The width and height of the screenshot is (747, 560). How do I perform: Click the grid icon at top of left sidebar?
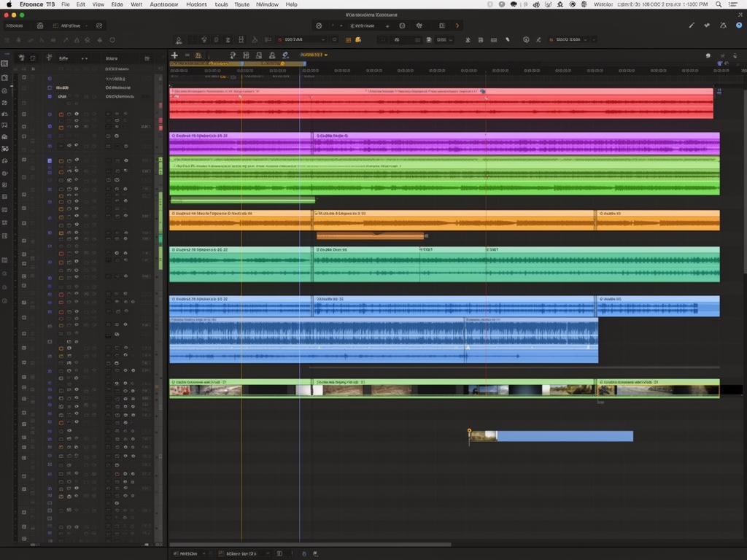coord(5,63)
